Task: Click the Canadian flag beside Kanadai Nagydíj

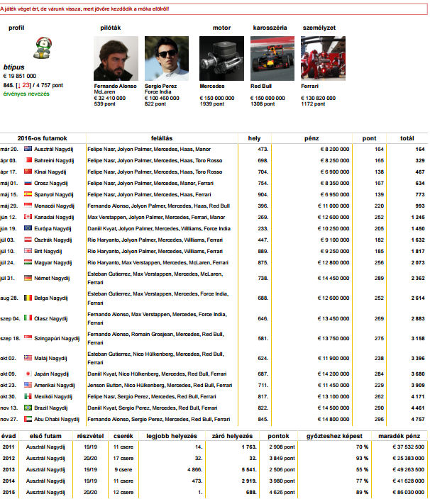Action: pos(28,217)
